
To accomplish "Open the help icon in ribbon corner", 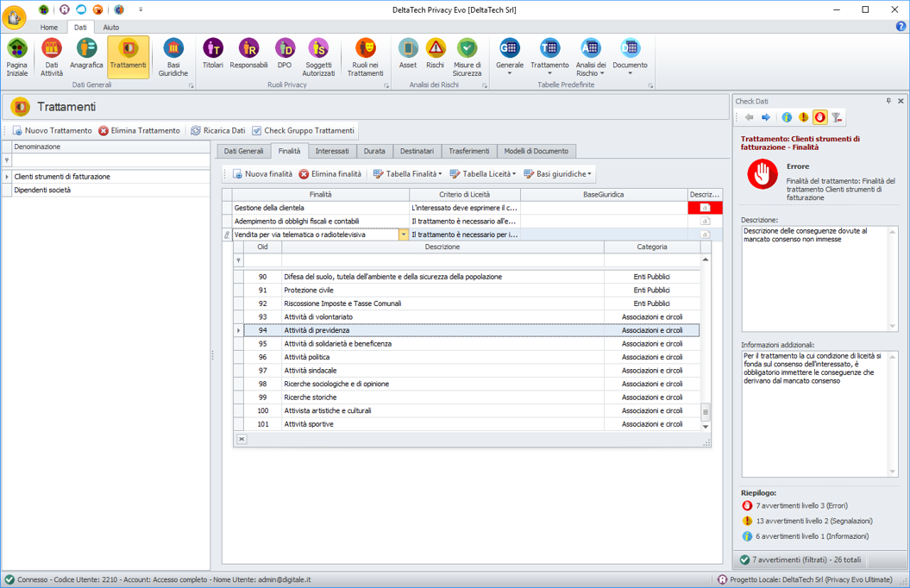I will [901, 27].
